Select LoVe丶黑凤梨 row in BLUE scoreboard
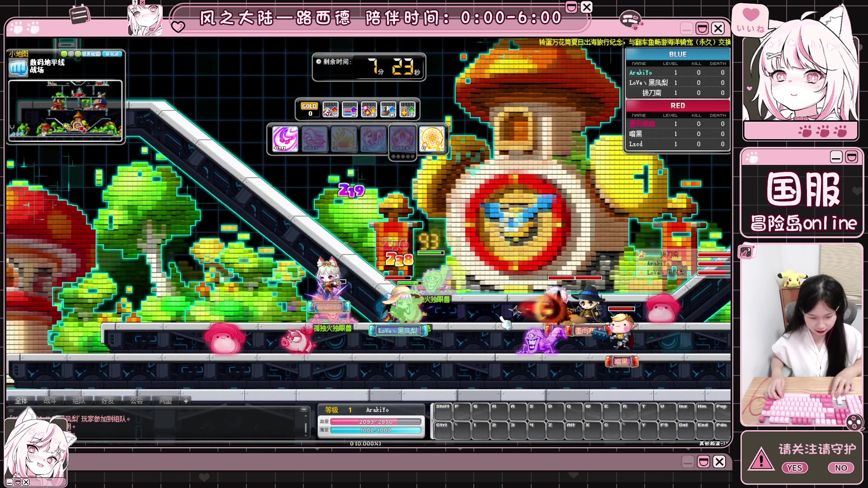Viewport: 868px width, 488px height. (677, 83)
